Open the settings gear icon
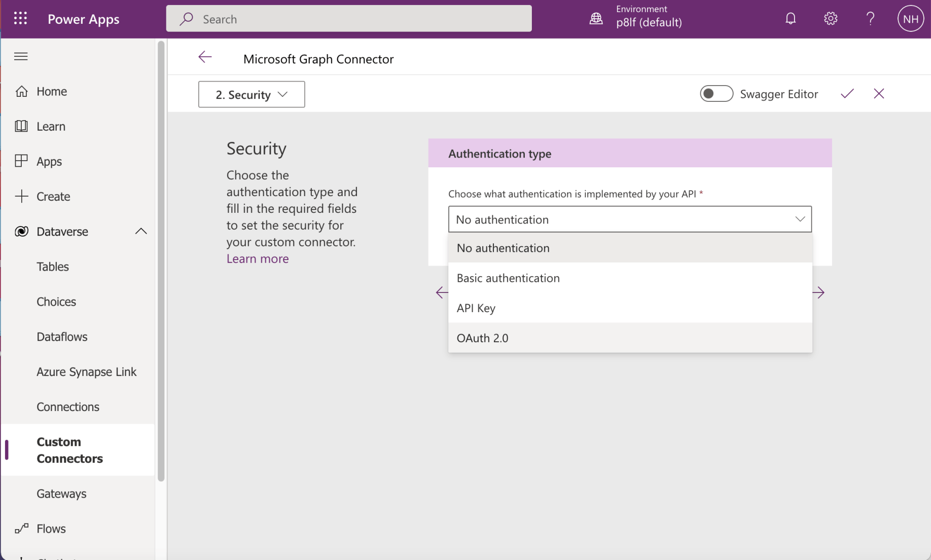The image size is (931, 560). (830, 19)
